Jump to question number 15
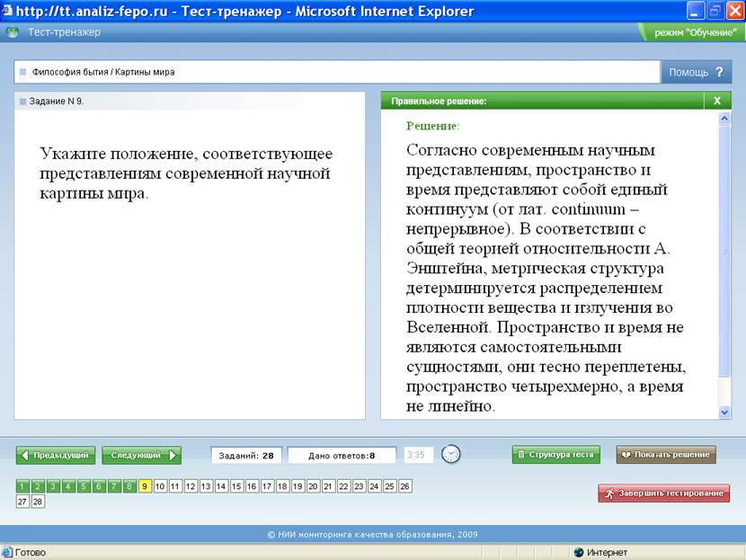Image resolution: width=746 pixels, height=560 pixels. pyautogui.click(x=236, y=486)
